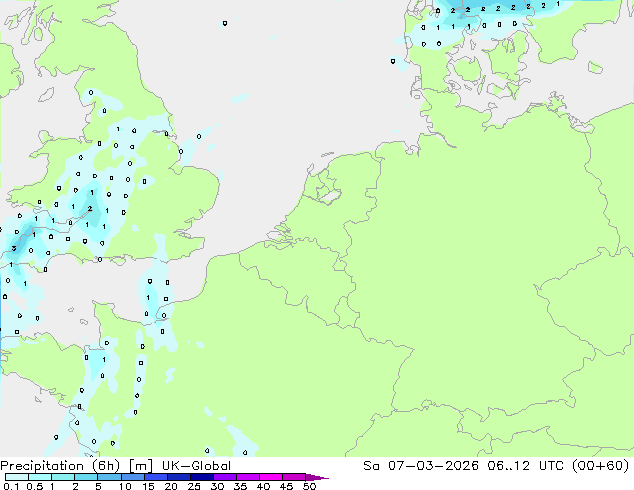
Task: Click the 'Precipitation (6h)' title text
Action: (60, 466)
